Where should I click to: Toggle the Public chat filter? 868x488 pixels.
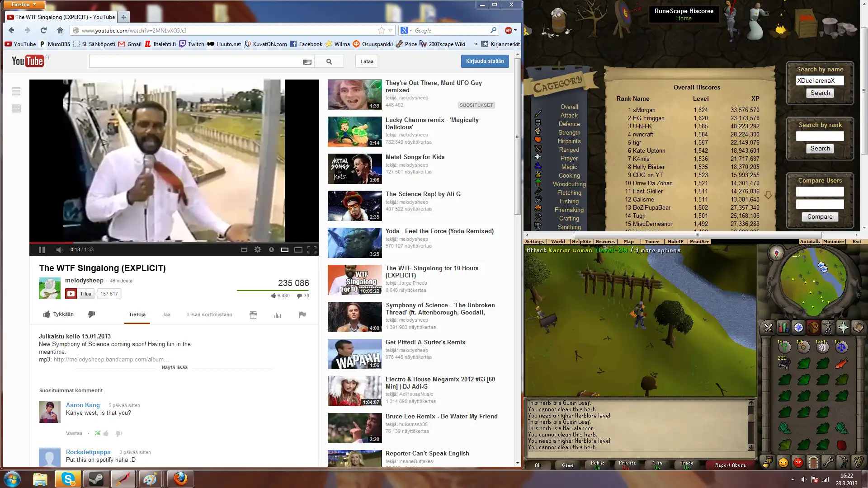click(x=597, y=465)
